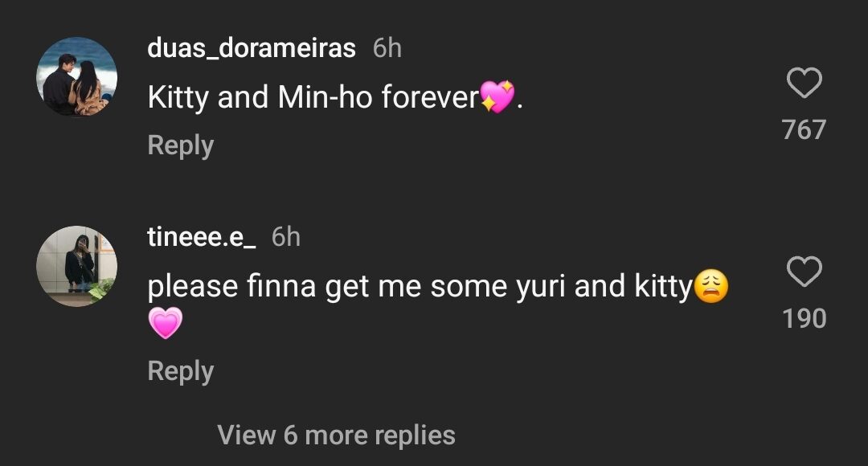The height and width of the screenshot is (466, 868).
Task: Click the 6h timestamp beside tineee.e_
Action: click(x=286, y=237)
